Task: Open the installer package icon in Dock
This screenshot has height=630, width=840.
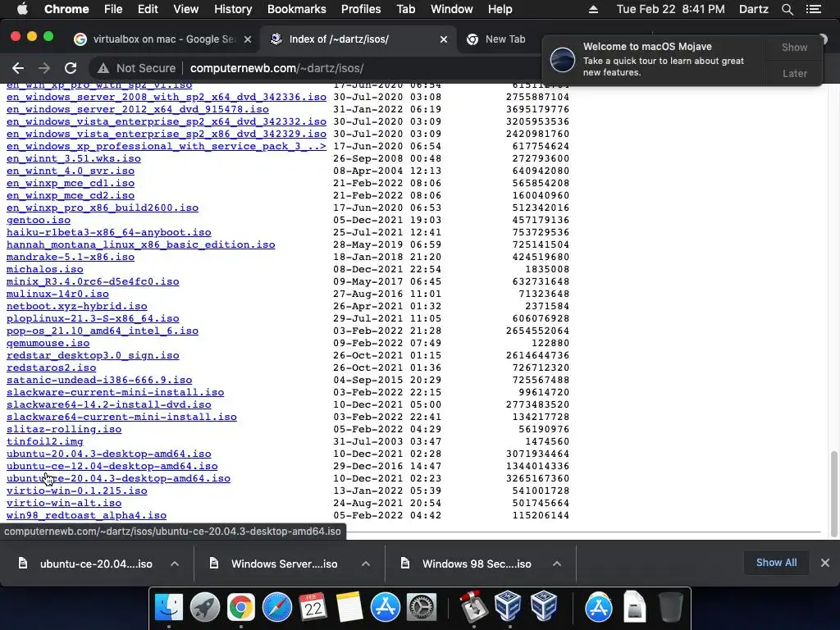Action: point(473,608)
